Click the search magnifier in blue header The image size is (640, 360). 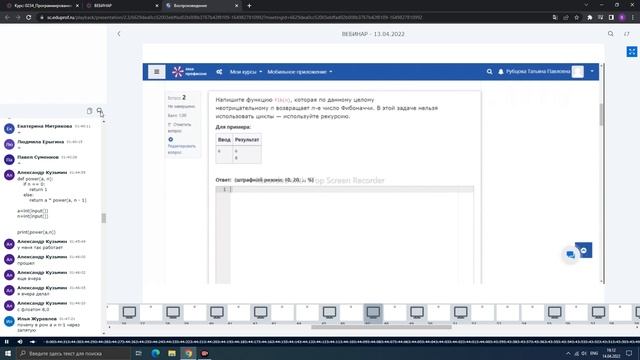[489, 72]
